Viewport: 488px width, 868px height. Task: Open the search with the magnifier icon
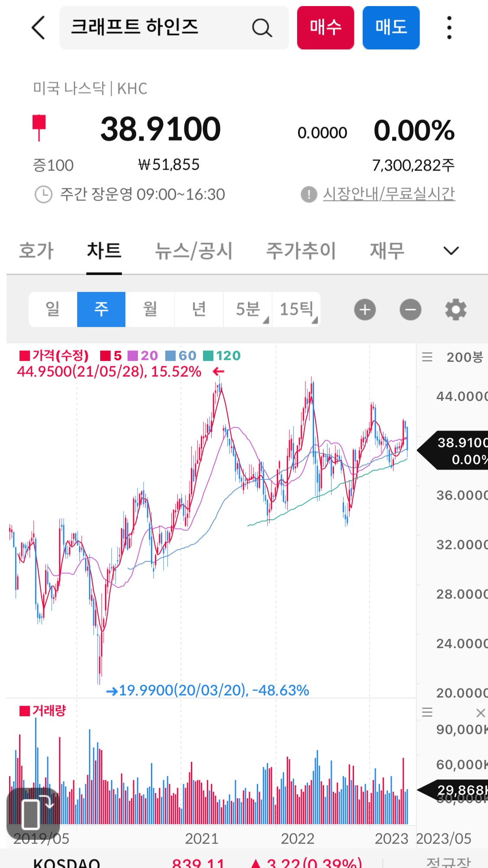click(261, 27)
